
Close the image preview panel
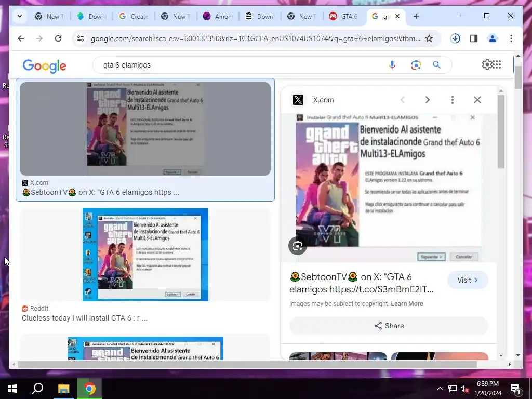coord(477,100)
